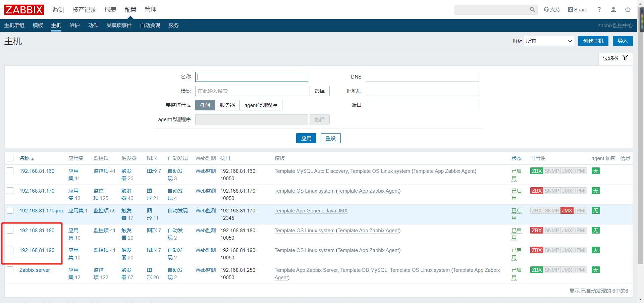Click ZBX availability badge for 192.168.81.160
This screenshot has height=303, width=644.
point(537,171)
